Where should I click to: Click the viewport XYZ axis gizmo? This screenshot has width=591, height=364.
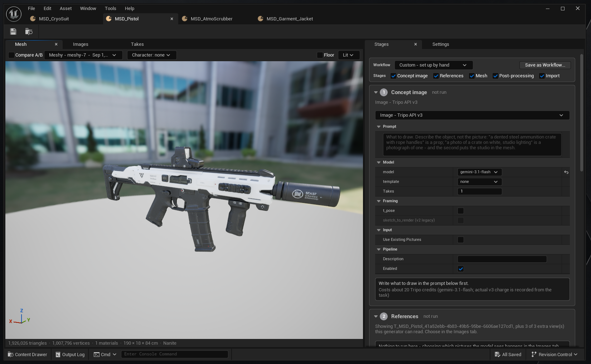pyautogui.click(x=20, y=317)
